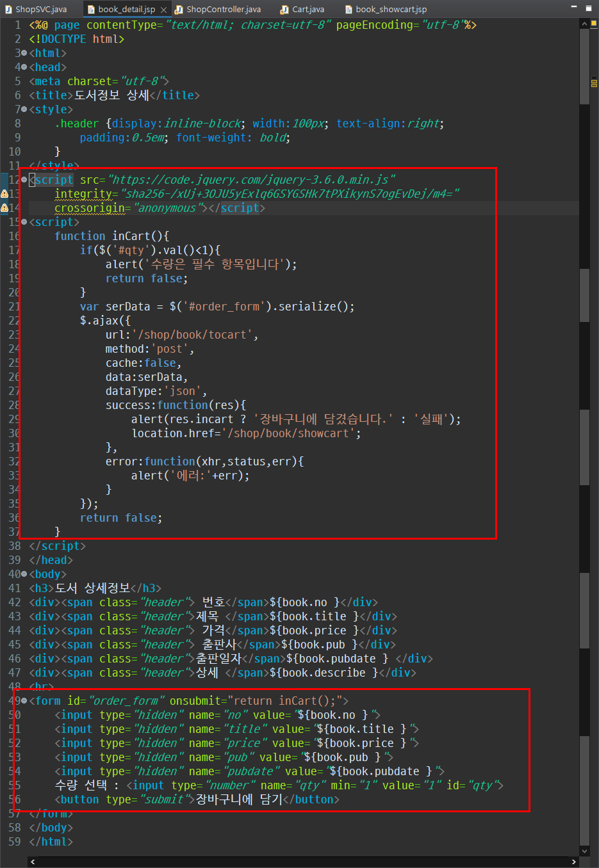Viewport: 599px width, 868px height.
Task: Click the '장바구니에 담겼습니다.' string
Action: click(x=324, y=419)
